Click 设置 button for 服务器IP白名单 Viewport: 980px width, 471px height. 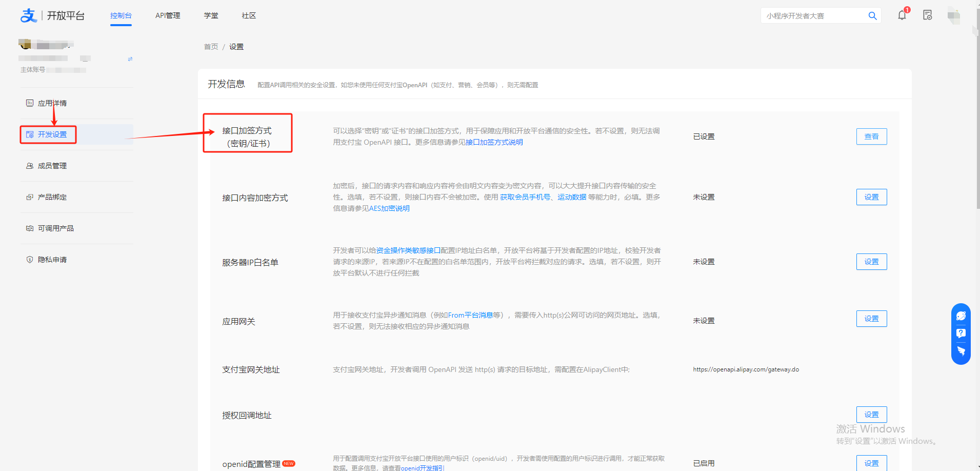(x=871, y=262)
